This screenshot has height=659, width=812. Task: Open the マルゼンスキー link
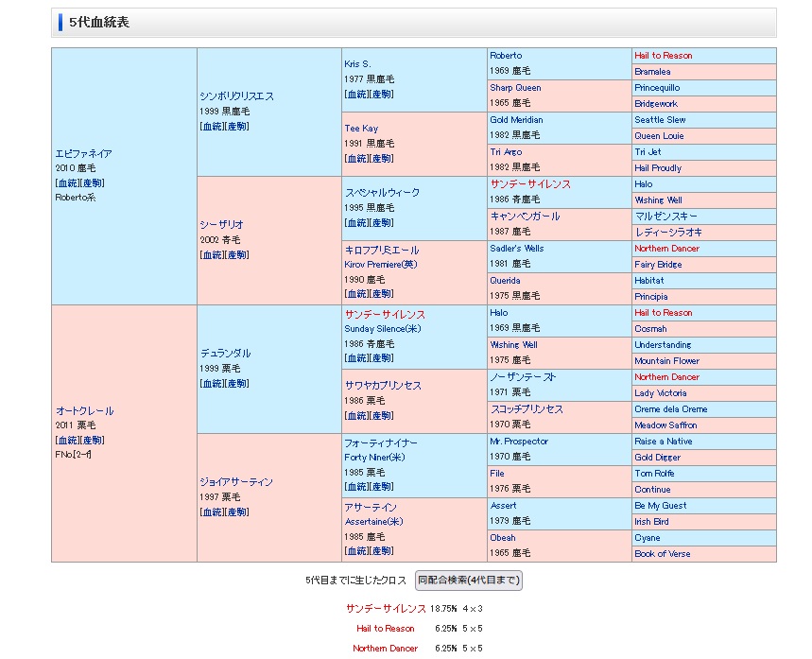tap(666, 216)
